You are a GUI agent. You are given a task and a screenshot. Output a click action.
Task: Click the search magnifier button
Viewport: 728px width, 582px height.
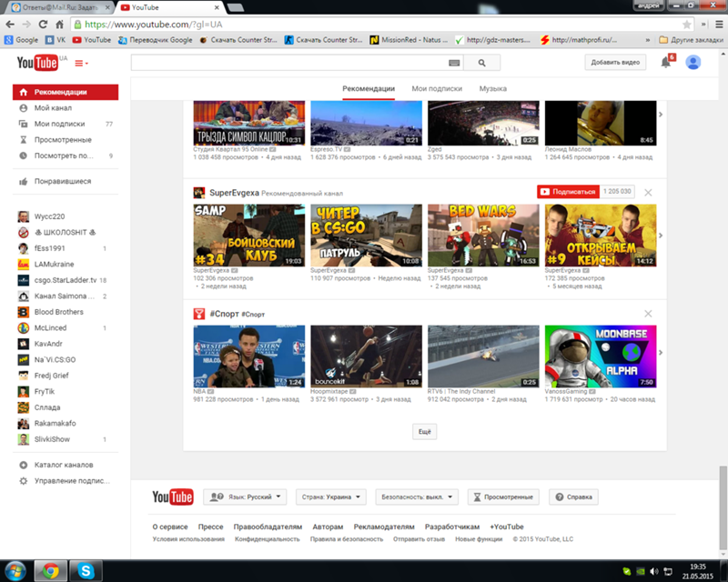pos(482,63)
